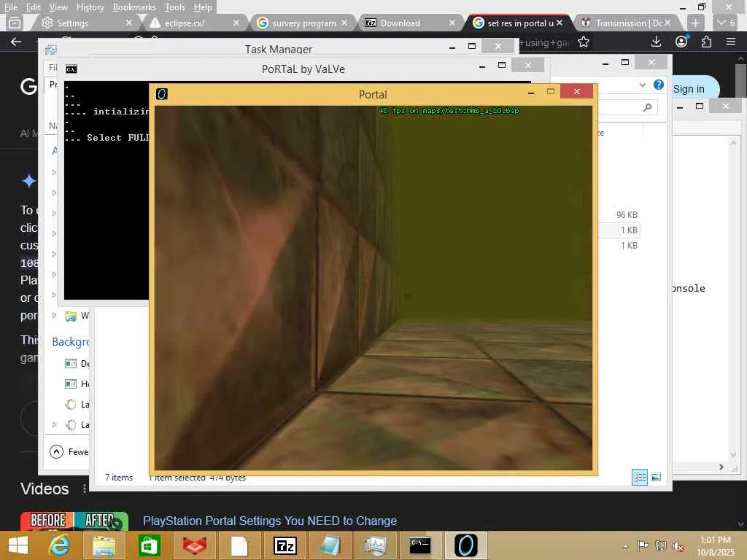The image size is (747, 560).
Task: Open the Videos section options dots
Action: tap(85, 489)
